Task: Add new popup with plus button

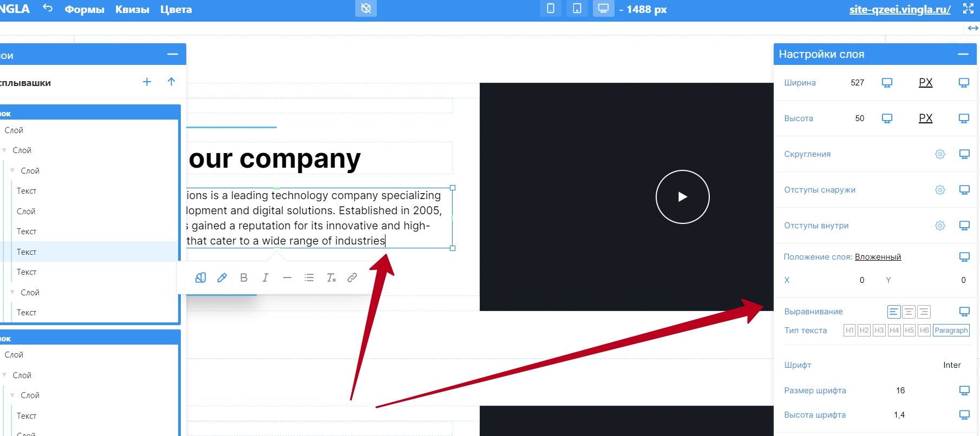Action: pos(147,82)
